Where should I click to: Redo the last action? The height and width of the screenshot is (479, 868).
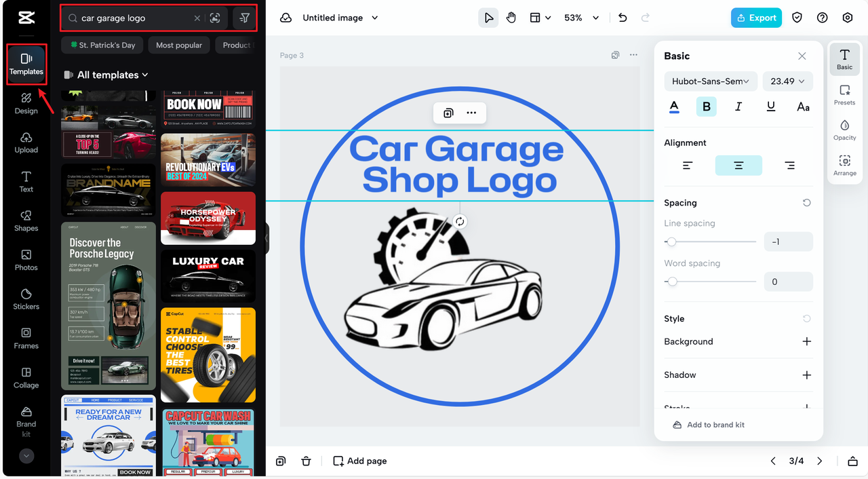point(646,18)
